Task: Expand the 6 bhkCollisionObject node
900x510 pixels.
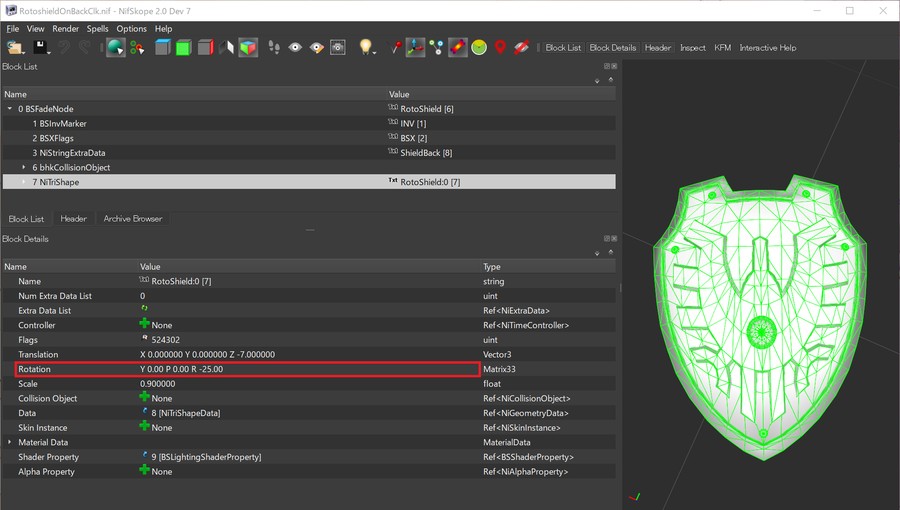Action: [x=24, y=167]
